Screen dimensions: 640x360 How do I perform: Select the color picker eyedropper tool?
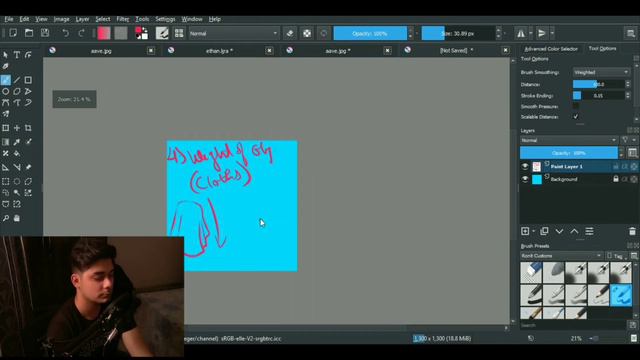(x=17, y=142)
